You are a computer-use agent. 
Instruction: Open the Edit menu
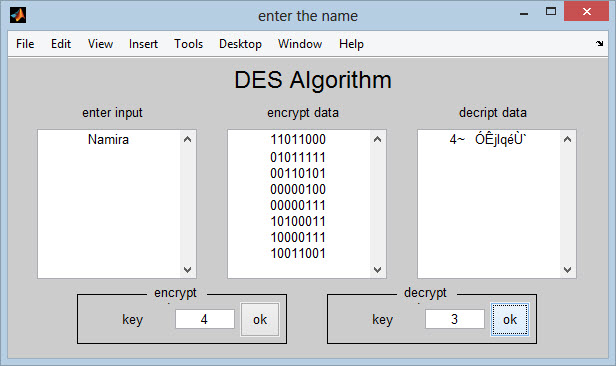point(61,44)
